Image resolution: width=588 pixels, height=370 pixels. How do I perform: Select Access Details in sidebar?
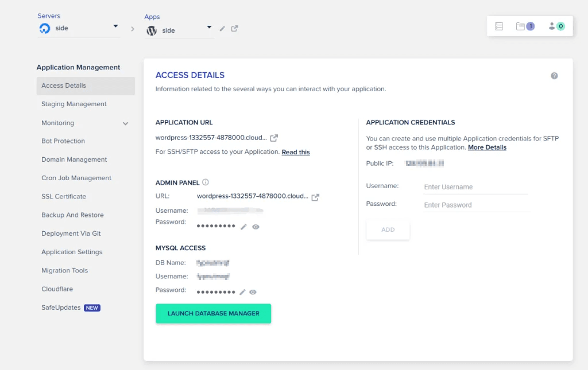click(86, 85)
